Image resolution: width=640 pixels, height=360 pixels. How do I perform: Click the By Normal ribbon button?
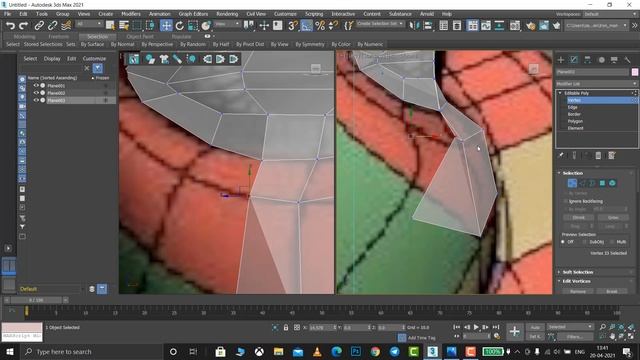coord(122,44)
